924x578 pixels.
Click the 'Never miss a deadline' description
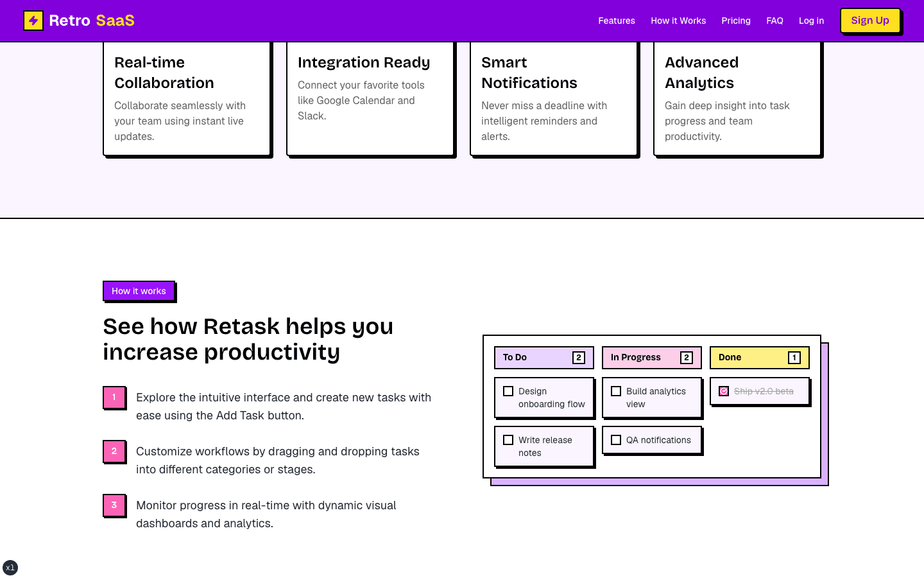click(544, 121)
